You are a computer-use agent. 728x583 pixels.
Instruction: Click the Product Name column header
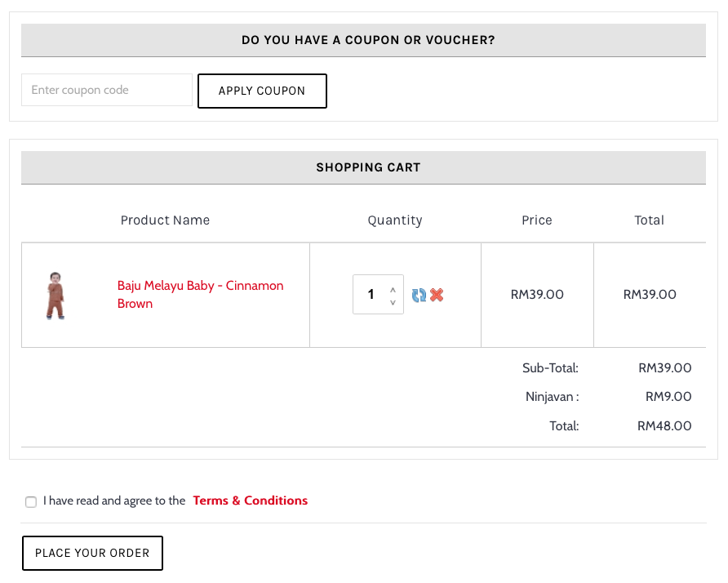coord(166,220)
